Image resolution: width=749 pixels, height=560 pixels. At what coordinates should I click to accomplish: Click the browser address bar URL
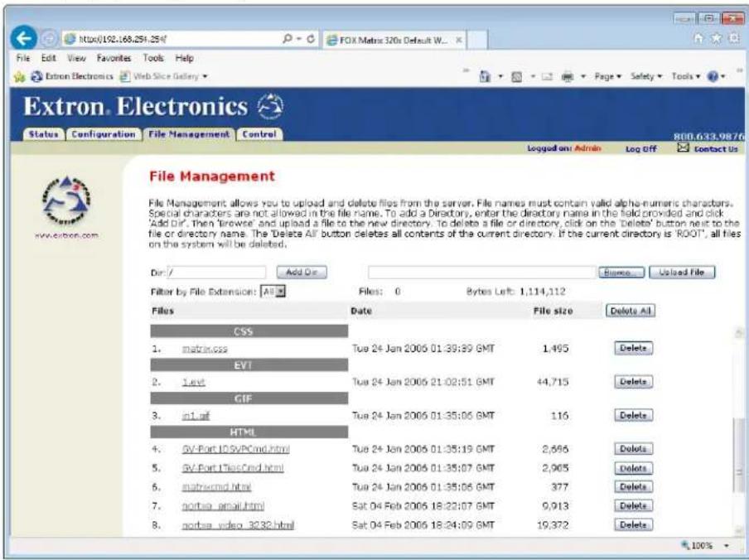click(x=123, y=39)
